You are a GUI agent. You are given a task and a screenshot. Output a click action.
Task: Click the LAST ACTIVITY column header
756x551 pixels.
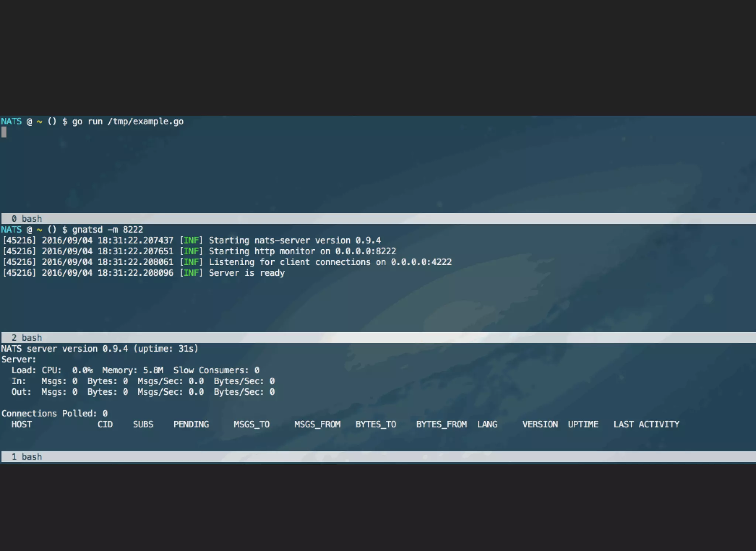point(646,424)
